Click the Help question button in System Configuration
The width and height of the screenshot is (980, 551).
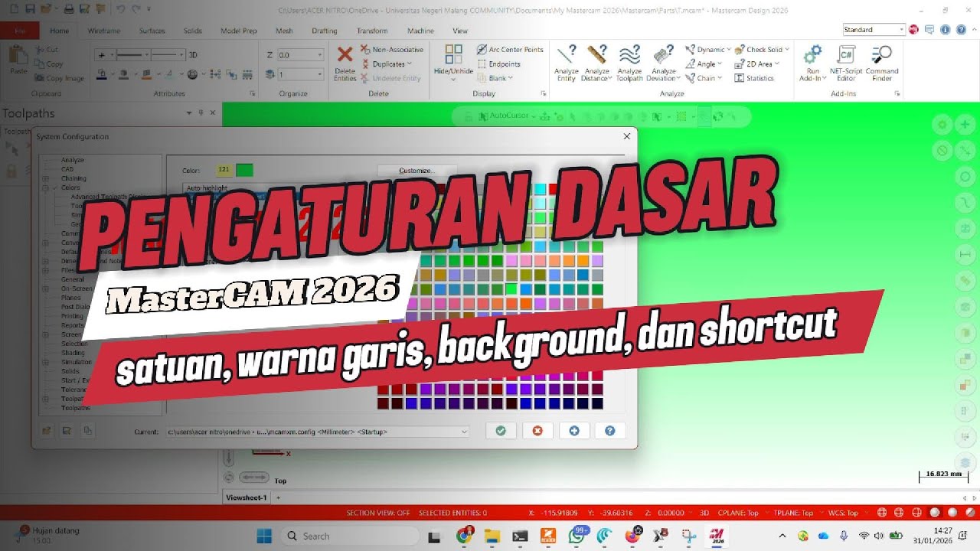point(610,431)
